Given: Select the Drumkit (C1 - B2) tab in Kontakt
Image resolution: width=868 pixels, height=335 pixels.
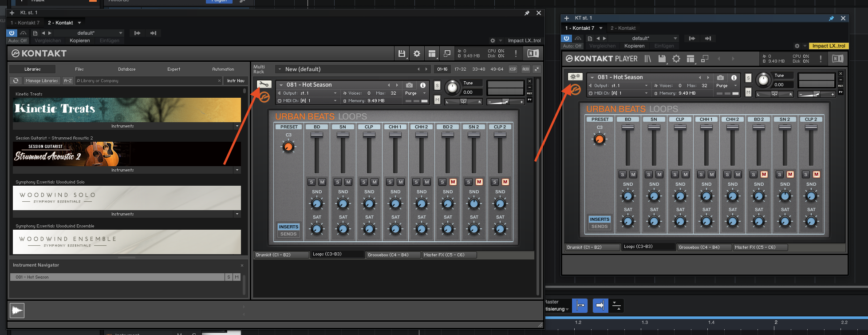Looking at the screenshot, I should 282,255.
